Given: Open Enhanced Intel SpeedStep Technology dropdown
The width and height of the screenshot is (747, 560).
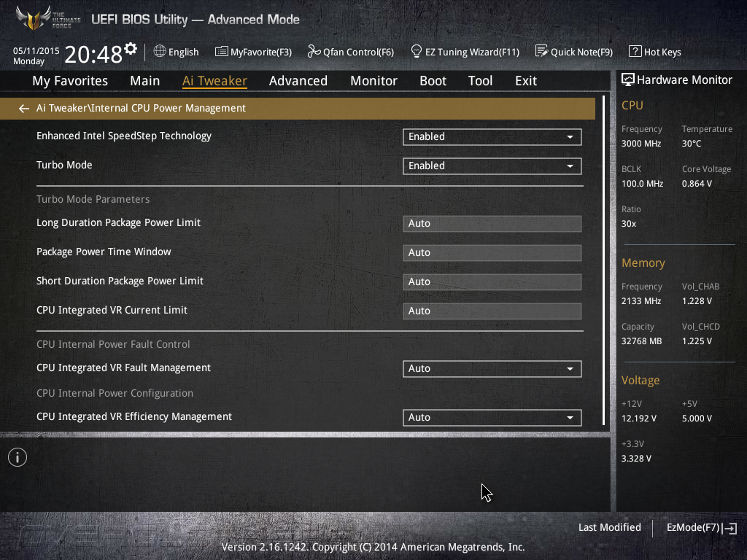Looking at the screenshot, I should coord(492,137).
